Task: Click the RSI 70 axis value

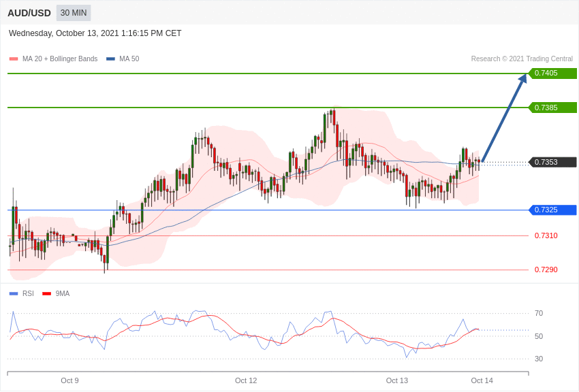Action: tap(539, 313)
